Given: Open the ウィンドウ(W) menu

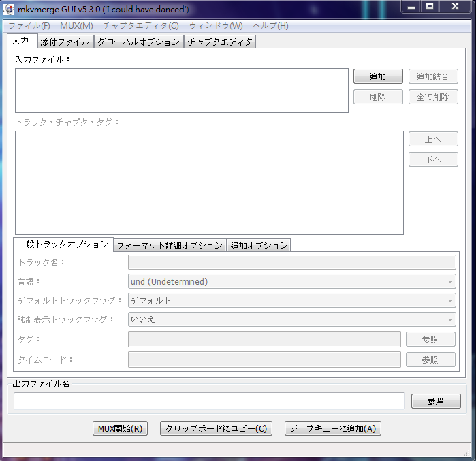Looking at the screenshot, I should (x=216, y=26).
